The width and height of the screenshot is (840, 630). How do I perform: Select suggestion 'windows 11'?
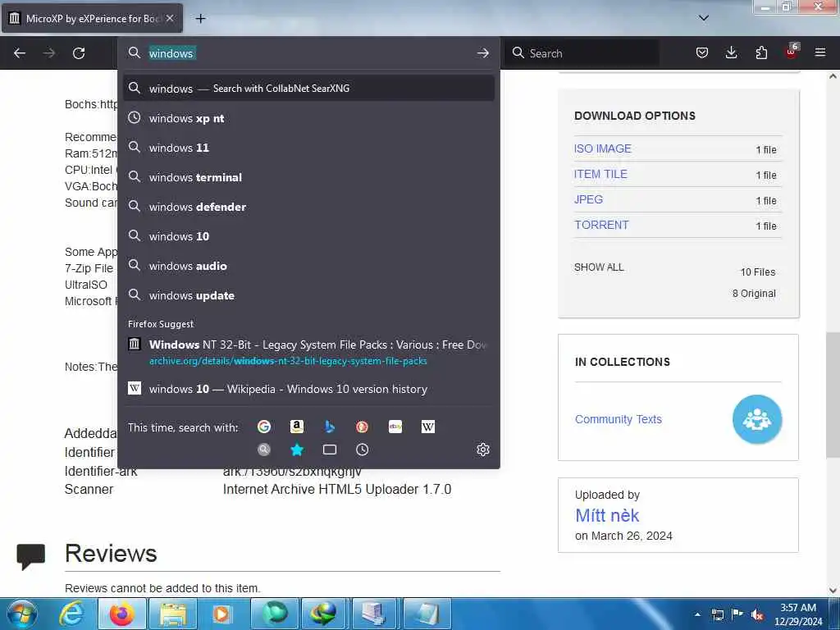[x=308, y=148]
